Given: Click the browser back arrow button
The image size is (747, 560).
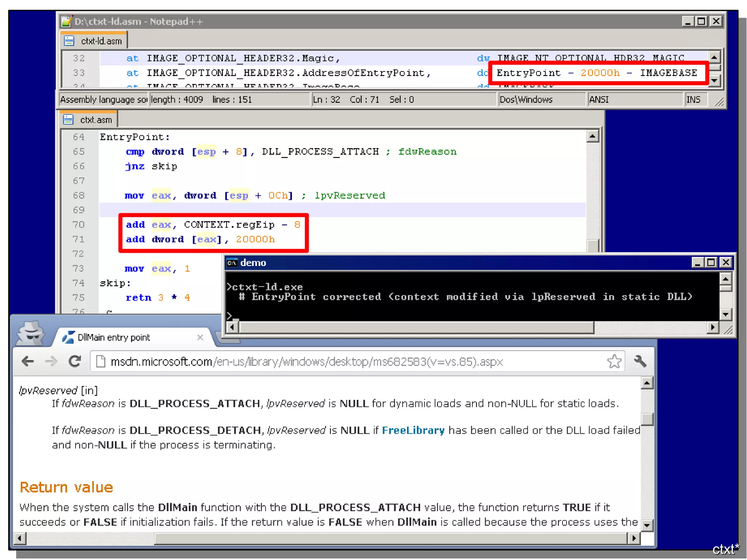Looking at the screenshot, I should (28, 361).
